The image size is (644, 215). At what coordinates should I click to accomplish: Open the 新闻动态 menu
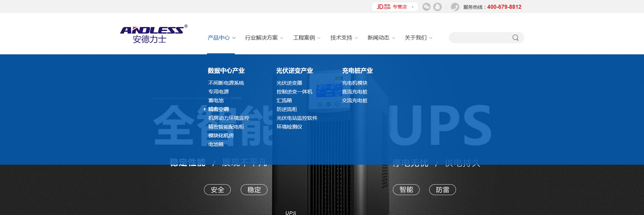(378, 38)
